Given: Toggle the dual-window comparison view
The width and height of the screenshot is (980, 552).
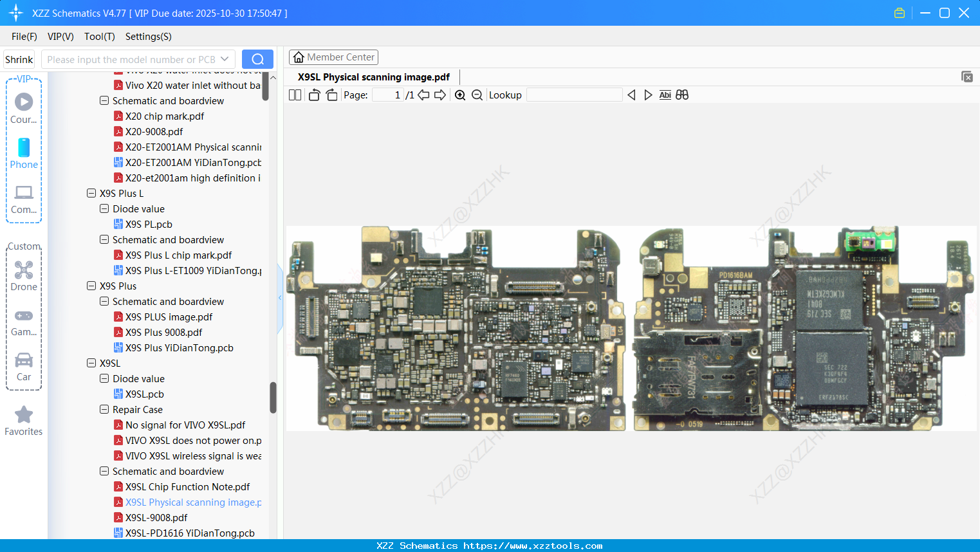Looking at the screenshot, I should click(x=681, y=95).
